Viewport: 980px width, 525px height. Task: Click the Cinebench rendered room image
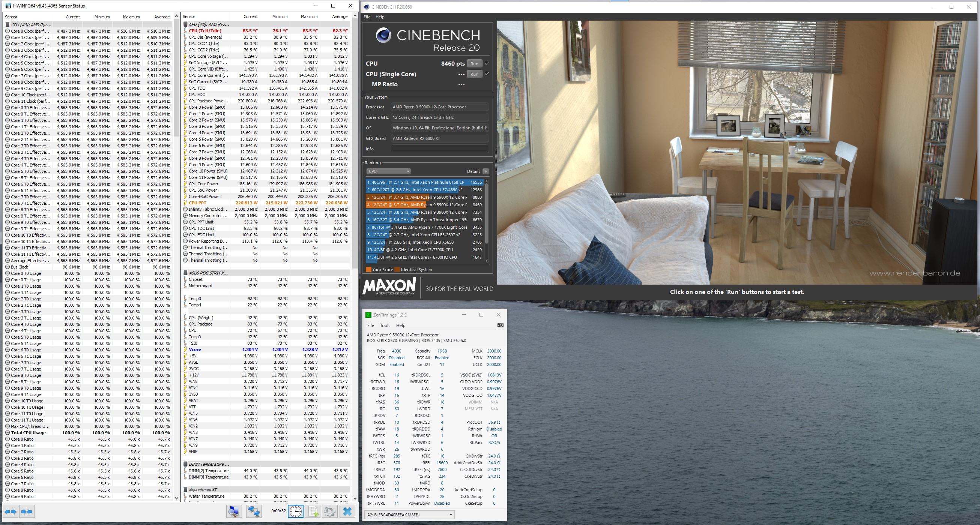click(737, 153)
